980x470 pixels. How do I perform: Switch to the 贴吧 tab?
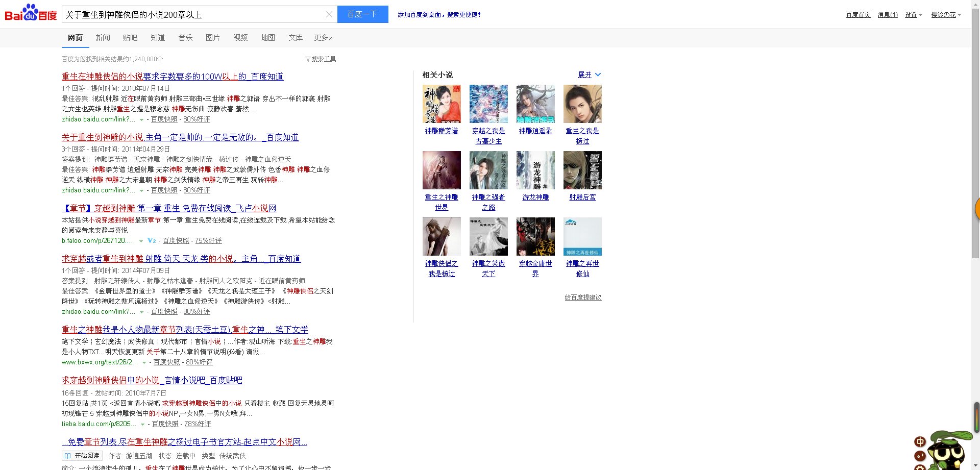tap(130, 38)
